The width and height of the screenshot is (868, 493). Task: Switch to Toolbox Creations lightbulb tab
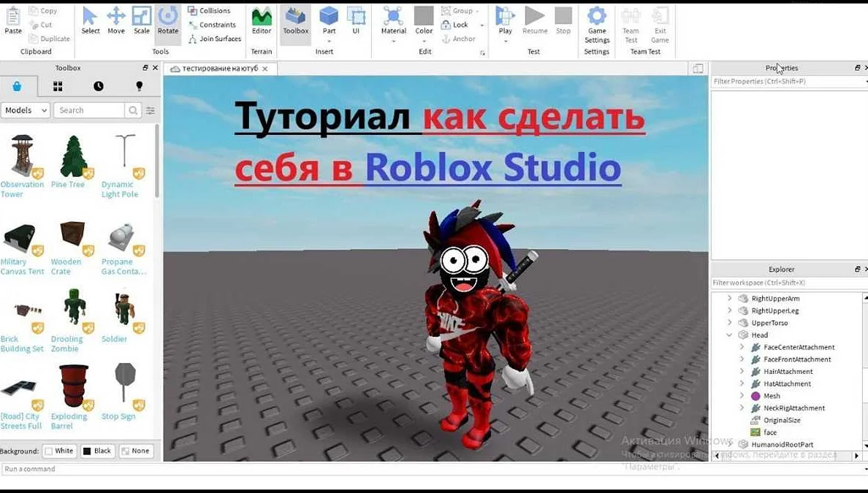(139, 86)
